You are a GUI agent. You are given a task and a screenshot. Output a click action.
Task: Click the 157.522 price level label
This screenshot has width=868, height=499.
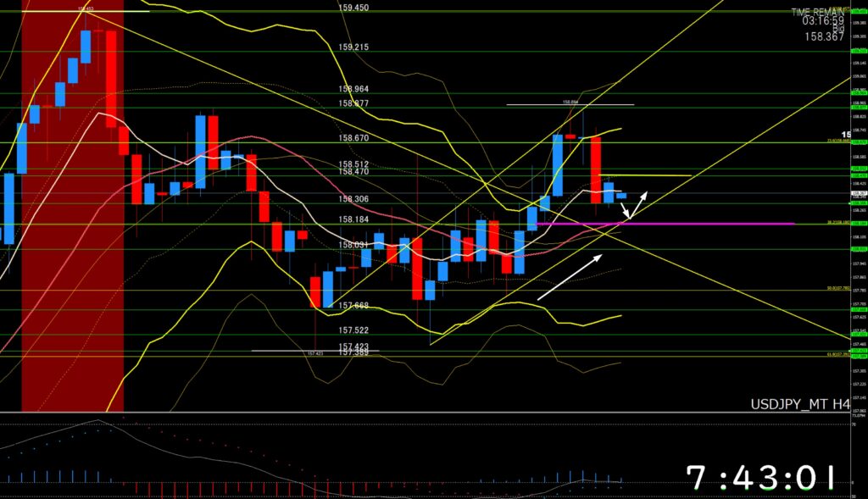click(353, 330)
